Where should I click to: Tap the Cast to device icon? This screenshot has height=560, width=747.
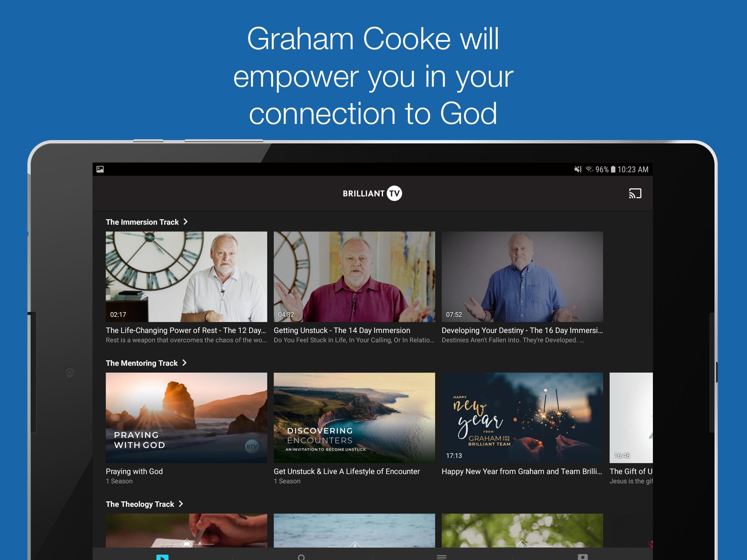coord(635,193)
